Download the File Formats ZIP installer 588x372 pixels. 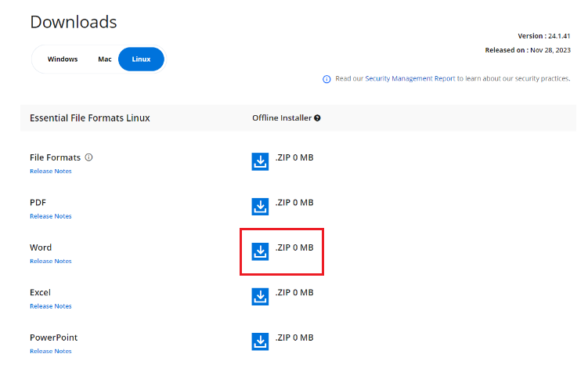pos(260,161)
